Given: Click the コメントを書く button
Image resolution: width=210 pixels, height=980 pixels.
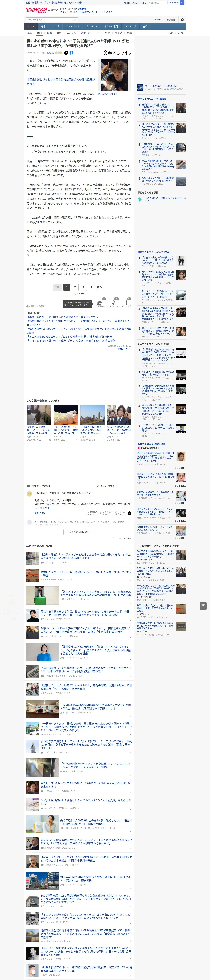Looking at the screenshot, I should [105, 486].
